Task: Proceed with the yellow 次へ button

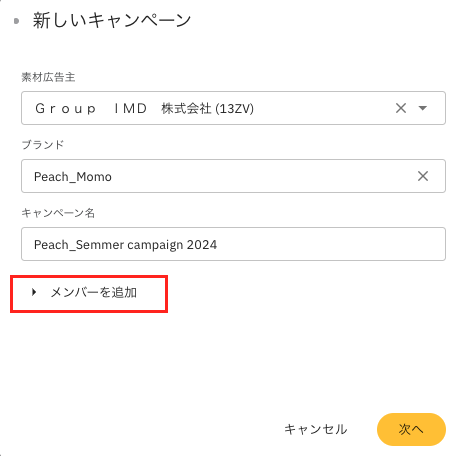Action: [411, 429]
